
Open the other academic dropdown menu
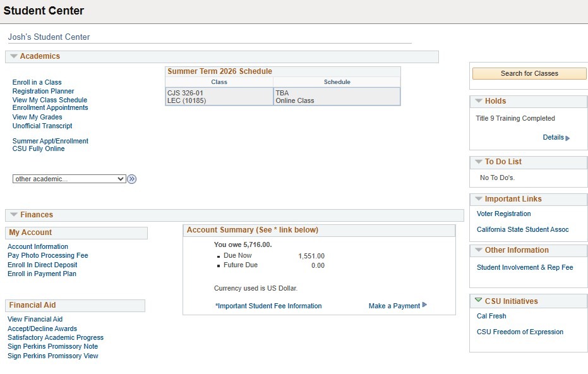pyautogui.click(x=69, y=179)
